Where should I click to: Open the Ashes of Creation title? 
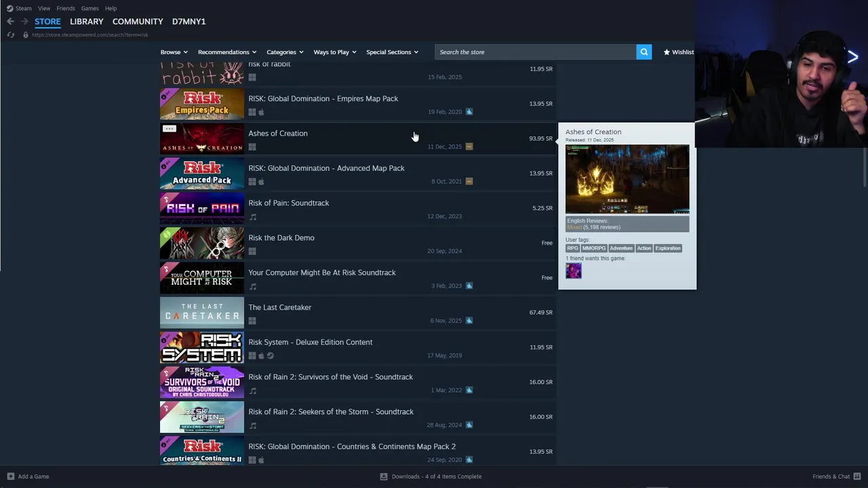[x=278, y=134]
